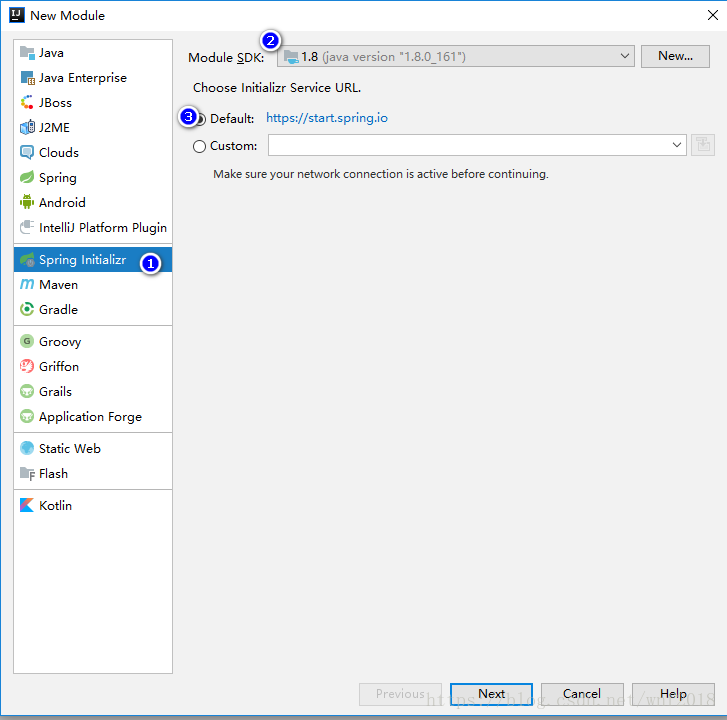Click the Griffon red icon

tap(27, 366)
